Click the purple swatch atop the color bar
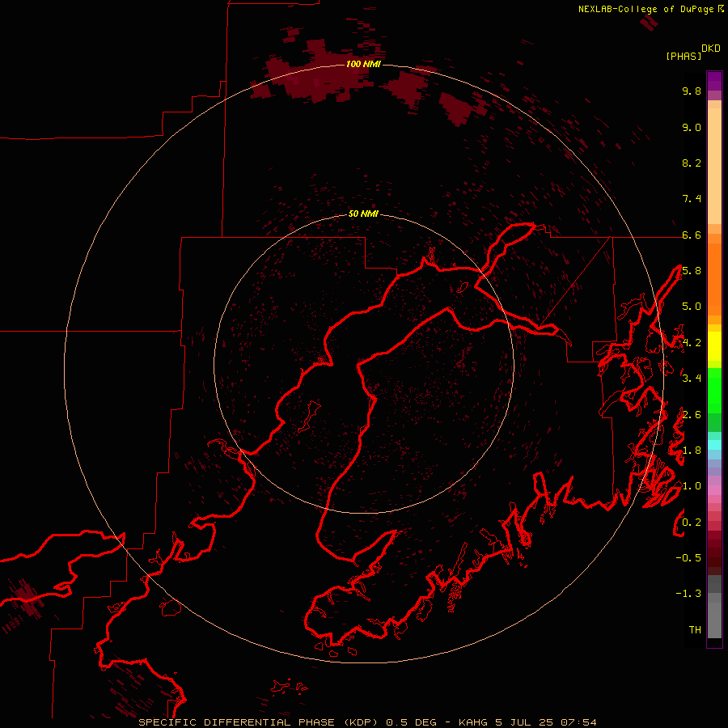 714,82
